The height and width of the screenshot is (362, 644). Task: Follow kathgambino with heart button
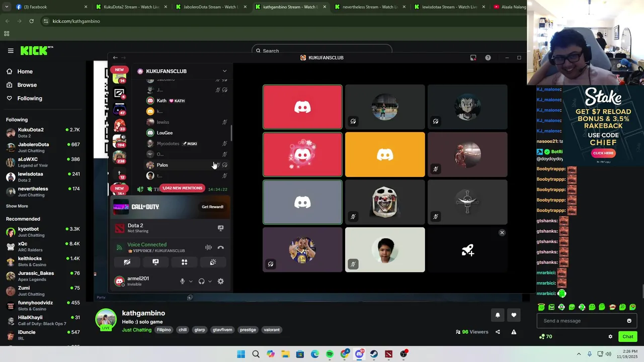[x=514, y=315]
